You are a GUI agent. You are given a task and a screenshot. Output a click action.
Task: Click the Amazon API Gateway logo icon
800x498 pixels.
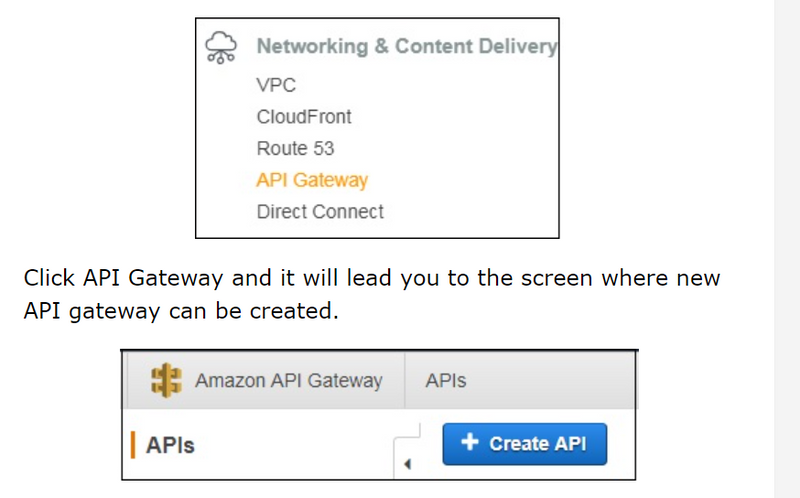click(165, 381)
